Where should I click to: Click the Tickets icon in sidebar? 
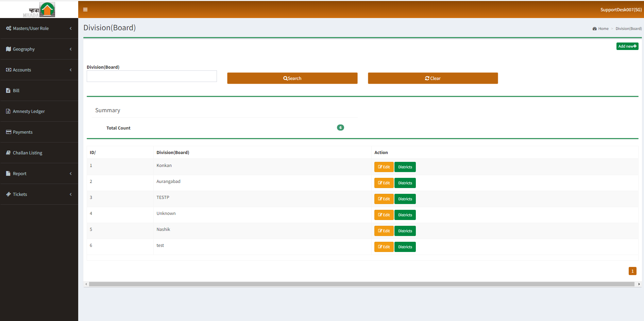9,194
